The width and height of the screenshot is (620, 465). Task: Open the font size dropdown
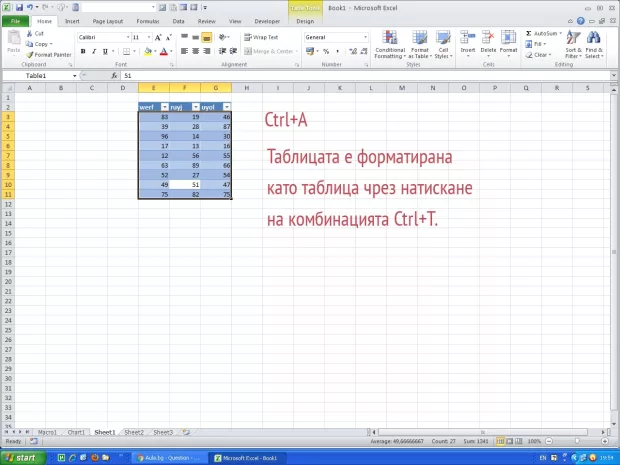(x=149, y=37)
